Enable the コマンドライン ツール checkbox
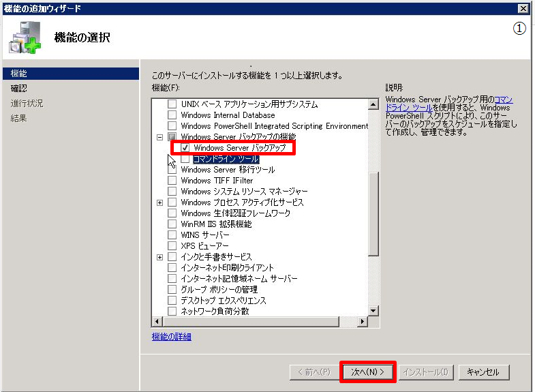This screenshot has width=535, height=392. pyautogui.click(x=185, y=159)
